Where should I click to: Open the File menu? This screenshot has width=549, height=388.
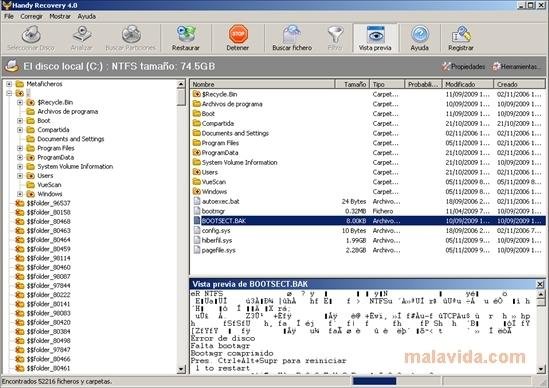9,16
